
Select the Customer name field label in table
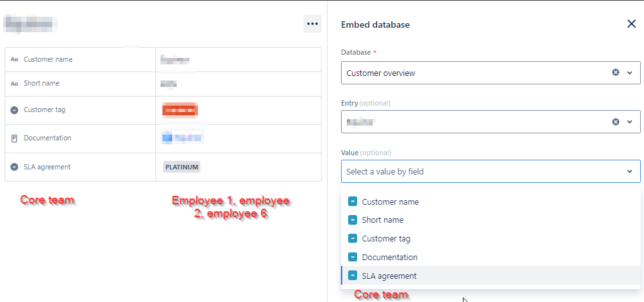point(48,59)
